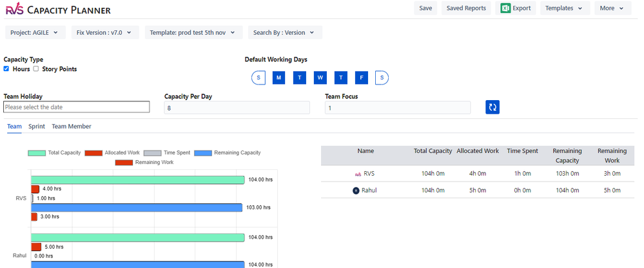
Task: Open the Search By Version dropdown
Action: pos(285,32)
